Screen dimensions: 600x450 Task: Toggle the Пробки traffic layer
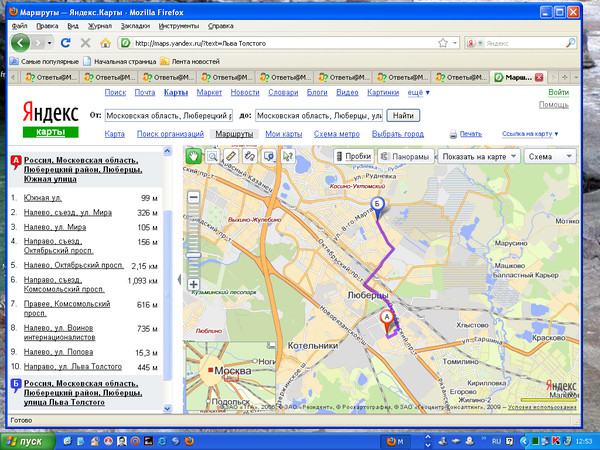[351, 157]
